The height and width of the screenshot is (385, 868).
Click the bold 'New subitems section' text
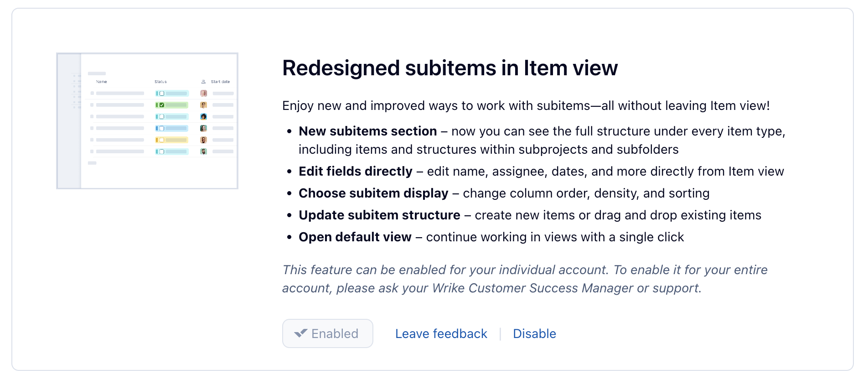click(367, 131)
